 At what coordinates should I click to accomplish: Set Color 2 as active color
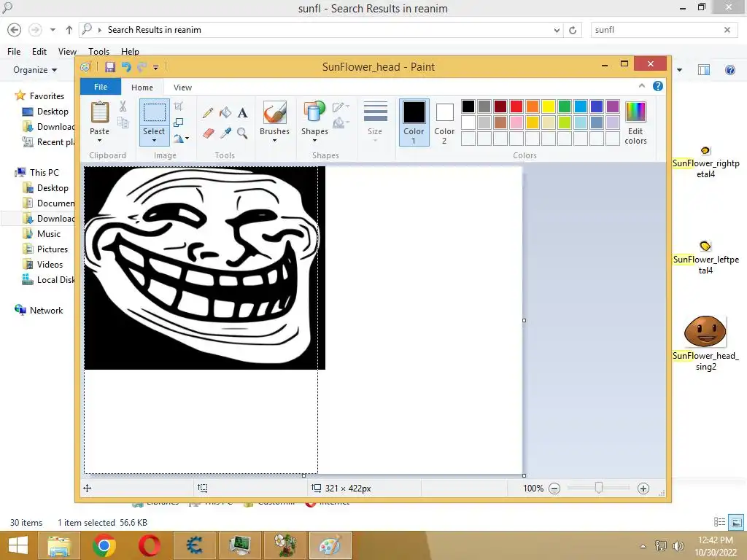[444, 122]
